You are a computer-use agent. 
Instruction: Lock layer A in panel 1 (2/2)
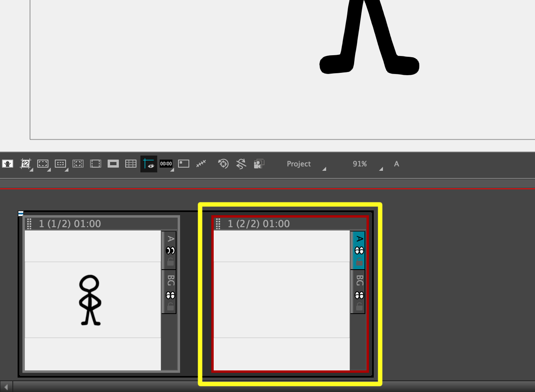[x=359, y=262]
